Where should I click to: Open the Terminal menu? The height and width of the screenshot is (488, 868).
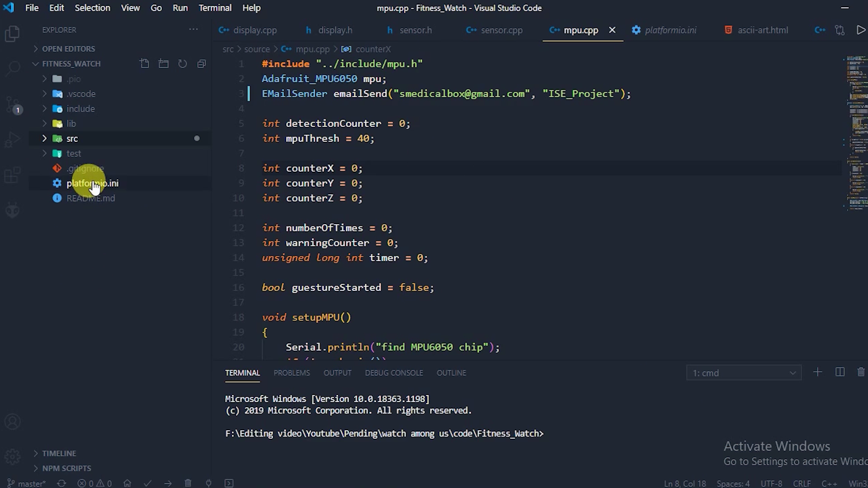click(215, 8)
